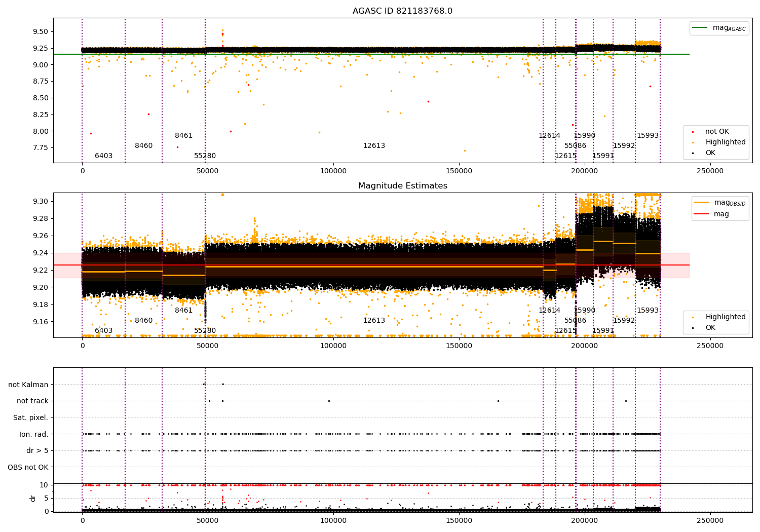Click the 'Magnitude Estimates' plot title
The image size is (760, 532).
pos(402,186)
